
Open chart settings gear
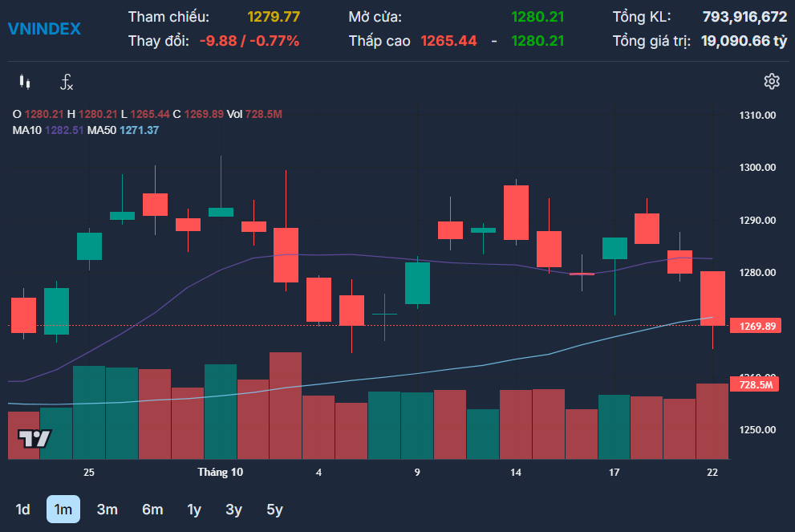[772, 81]
